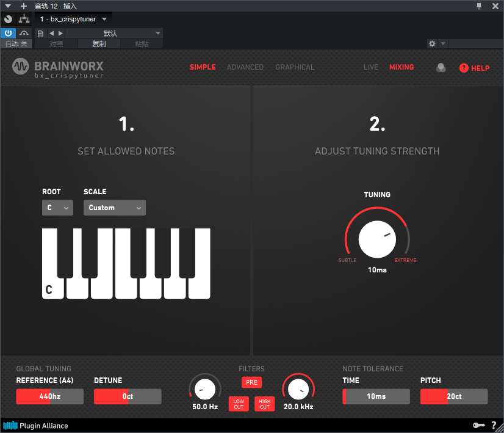Click the note tolerance PITCH 20ct slider

[454, 396]
